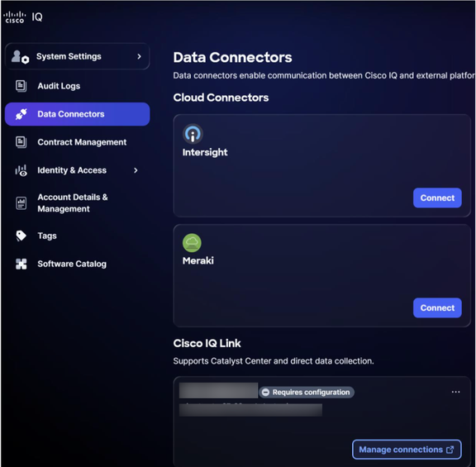Image resolution: width=476 pixels, height=467 pixels.
Task: Click the IQ text beside the Cisco logo
Action: click(37, 17)
